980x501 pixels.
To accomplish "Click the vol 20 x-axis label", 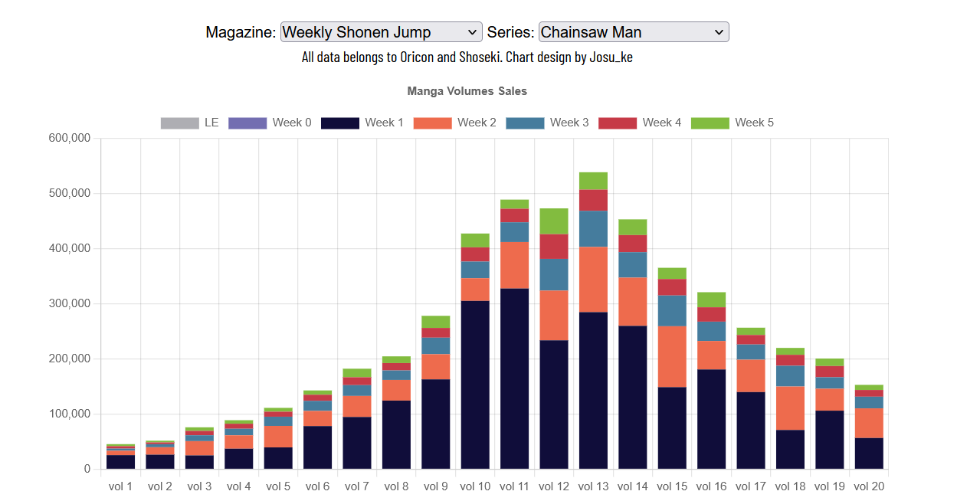I will pyautogui.click(x=869, y=486).
